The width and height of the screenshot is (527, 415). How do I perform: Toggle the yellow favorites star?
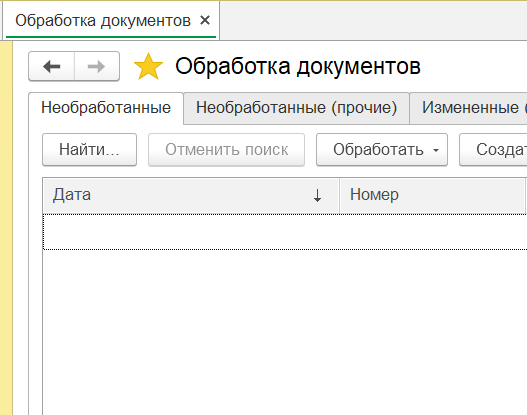click(x=148, y=67)
